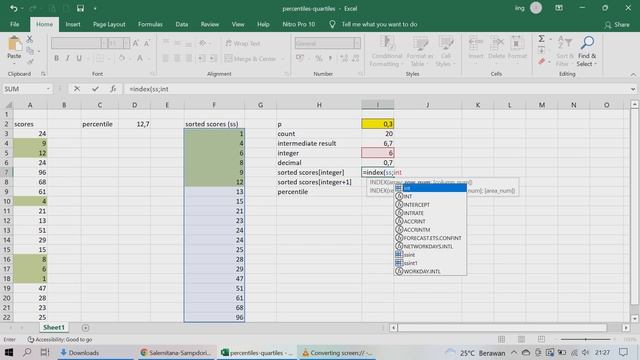Click the Delete cells icon
640x360 pixels.
click(496, 43)
